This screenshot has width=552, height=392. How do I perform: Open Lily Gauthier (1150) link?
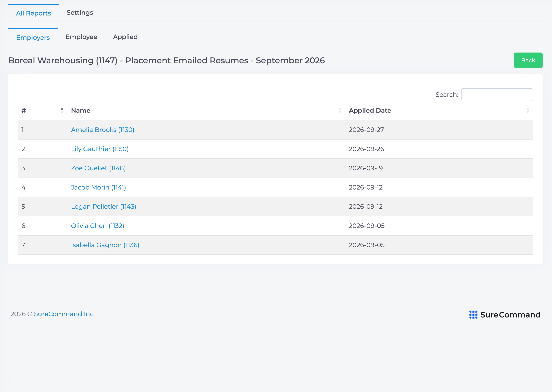coord(100,149)
